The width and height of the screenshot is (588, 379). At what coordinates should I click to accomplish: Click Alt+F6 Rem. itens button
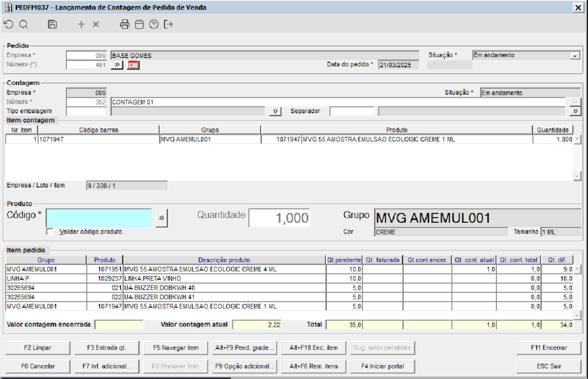314,367
